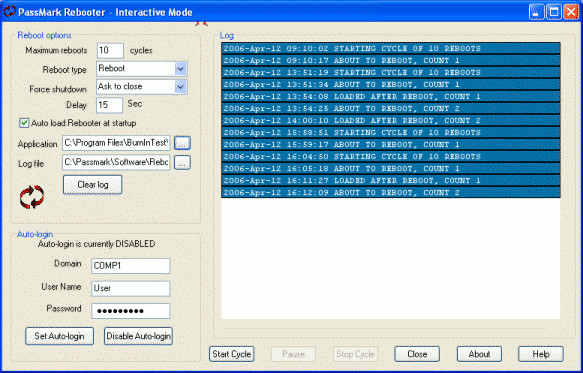Browse for the Log file location
This screenshot has height=373, width=583.
tap(182, 163)
